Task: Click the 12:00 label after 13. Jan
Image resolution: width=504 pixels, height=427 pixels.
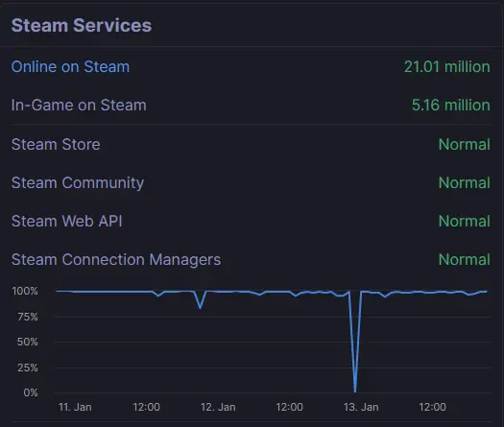Action: (432, 407)
